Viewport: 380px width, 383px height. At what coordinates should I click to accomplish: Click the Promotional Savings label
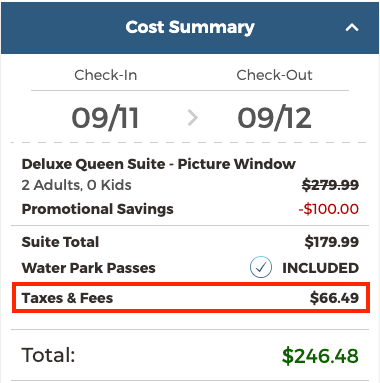pos(98,209)
